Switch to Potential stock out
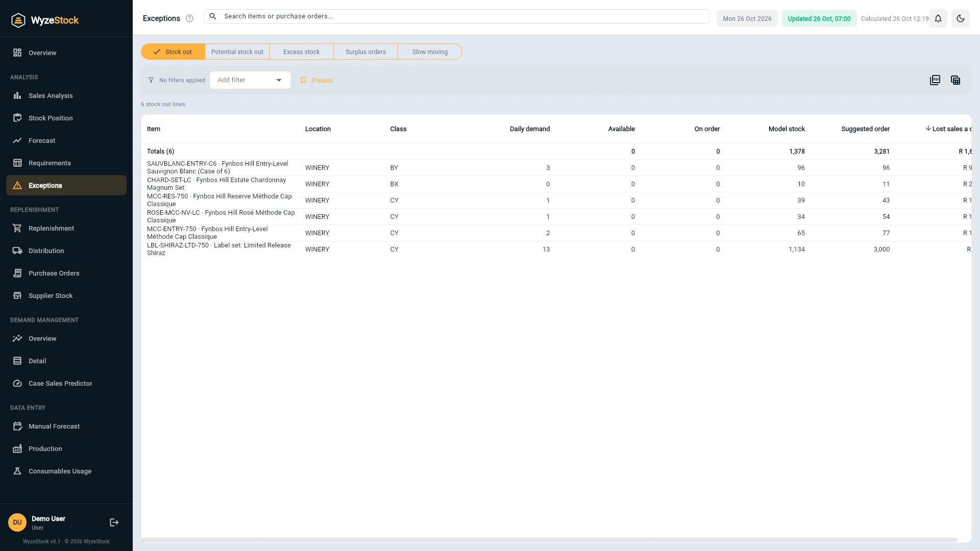 (237, 52)
